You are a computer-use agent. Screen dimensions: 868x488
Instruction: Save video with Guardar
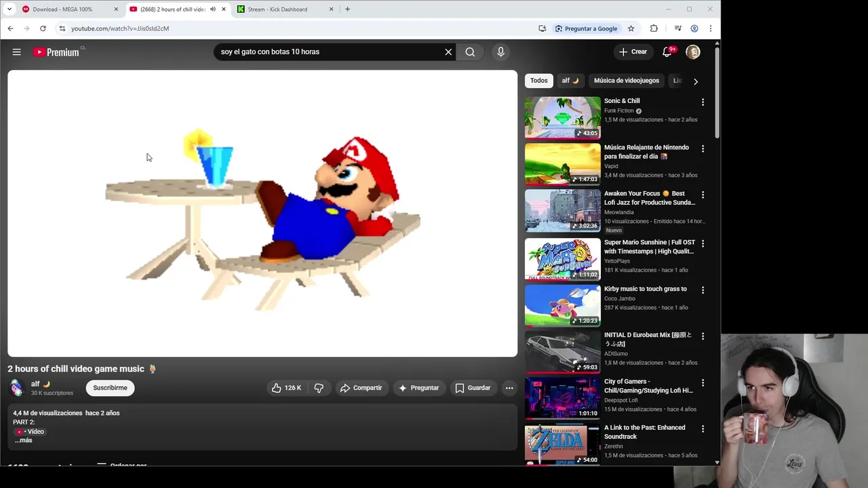(473, 388)
